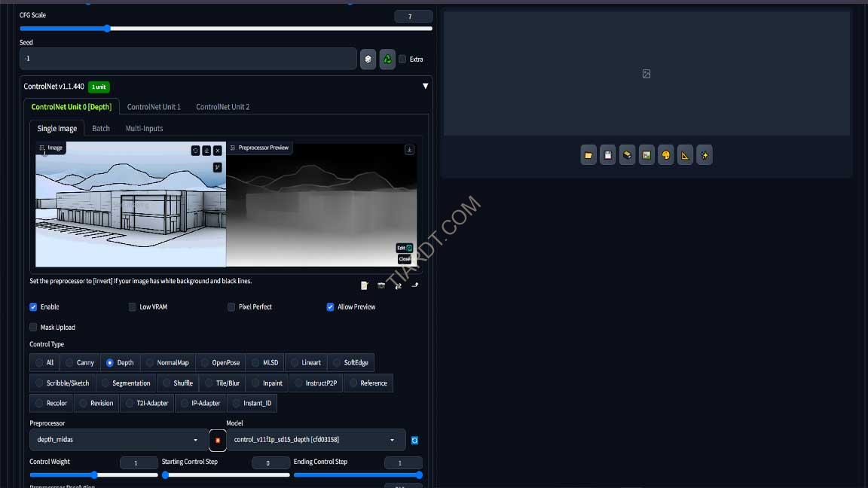The width and height of the screenshot is (868, 488).
Task: Click the CFG Scale slider
Action: tap(226, 28)
